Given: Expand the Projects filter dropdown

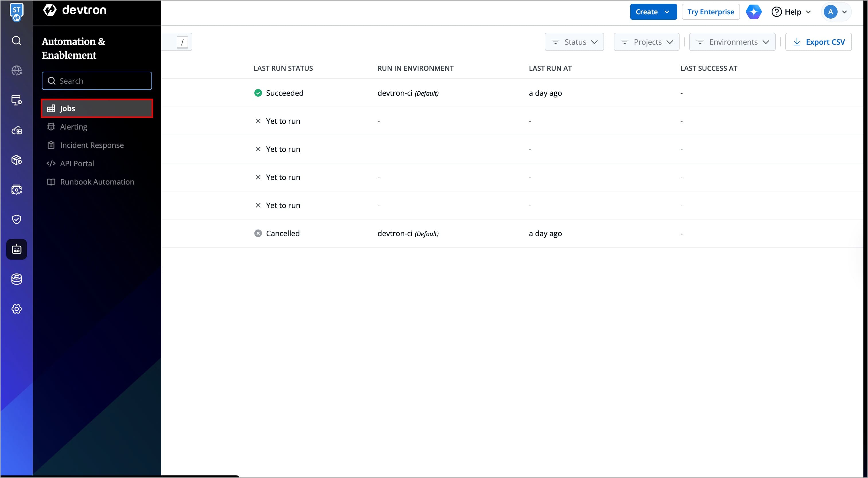Looking at the screenshot, I should [646, 42].
